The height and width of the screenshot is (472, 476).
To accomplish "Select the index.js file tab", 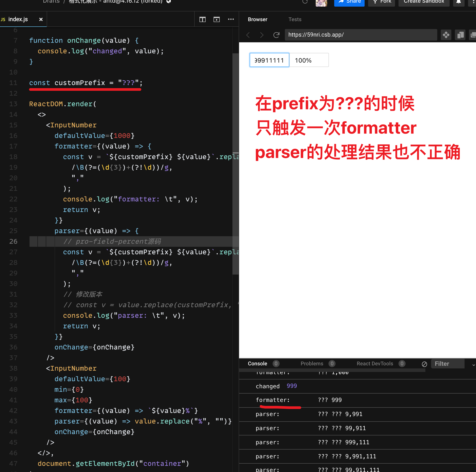I will (18, 19).
